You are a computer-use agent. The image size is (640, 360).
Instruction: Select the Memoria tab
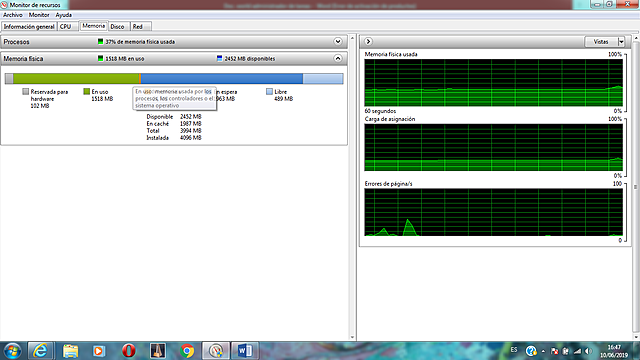[93, 26]
